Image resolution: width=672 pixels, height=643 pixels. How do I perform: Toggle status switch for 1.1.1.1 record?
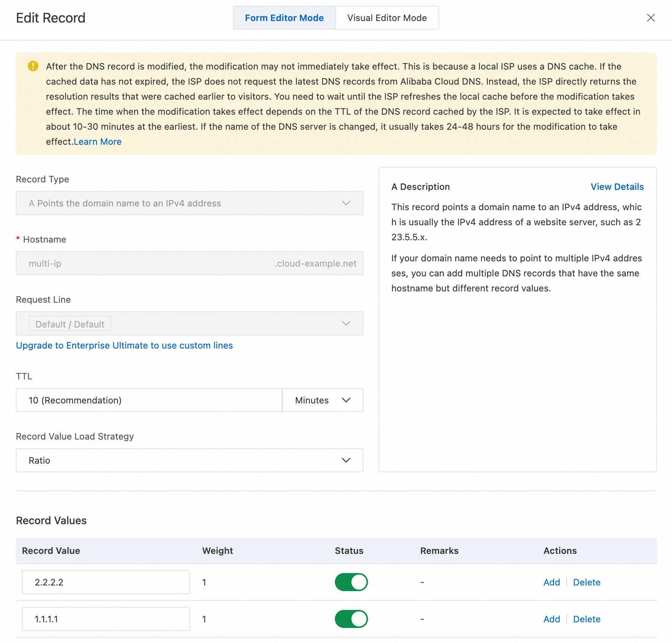[x=351, y=619]
